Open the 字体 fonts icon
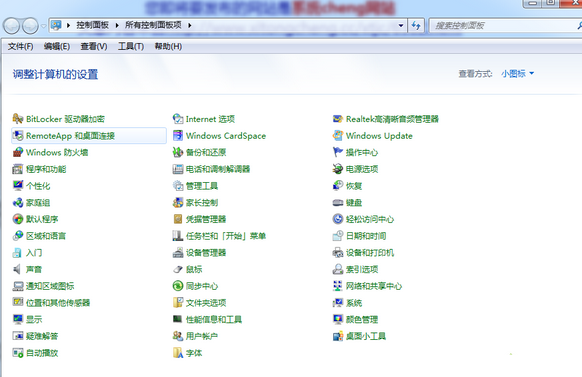The height and width of the screenshot is (377, 582). [178, 353]
